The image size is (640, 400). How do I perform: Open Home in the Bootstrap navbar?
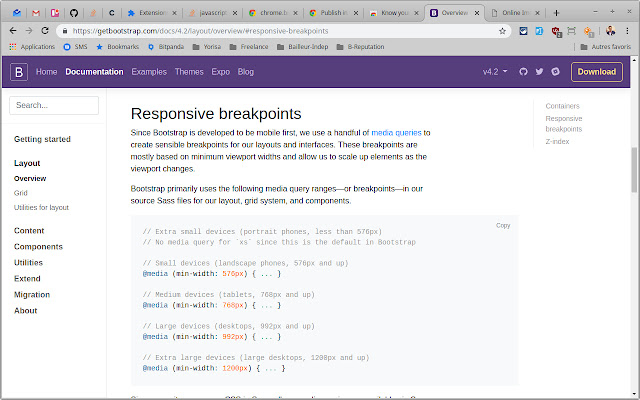tap(47, 72)
